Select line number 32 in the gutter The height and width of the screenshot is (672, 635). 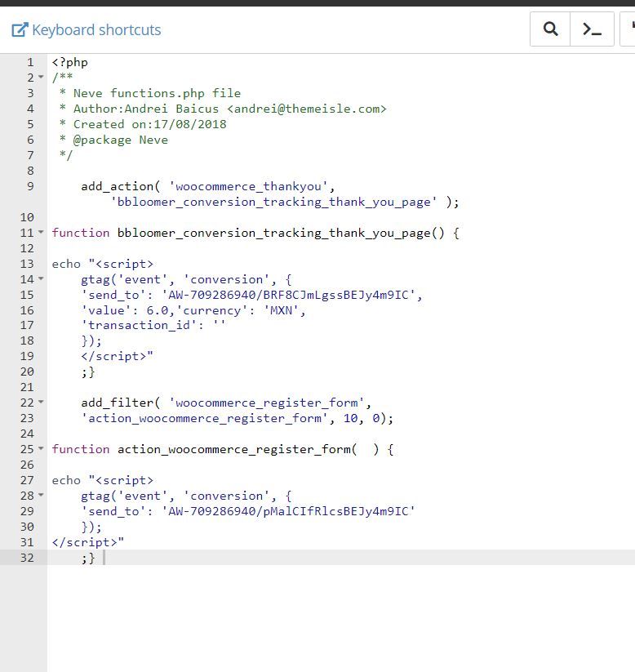coord(27,558)
